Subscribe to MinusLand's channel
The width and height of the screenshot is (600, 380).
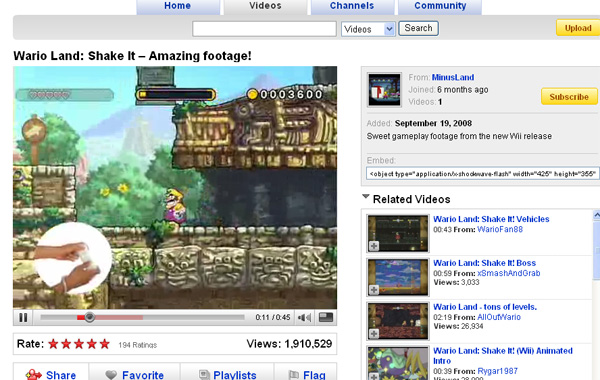[x=569, y=97]
